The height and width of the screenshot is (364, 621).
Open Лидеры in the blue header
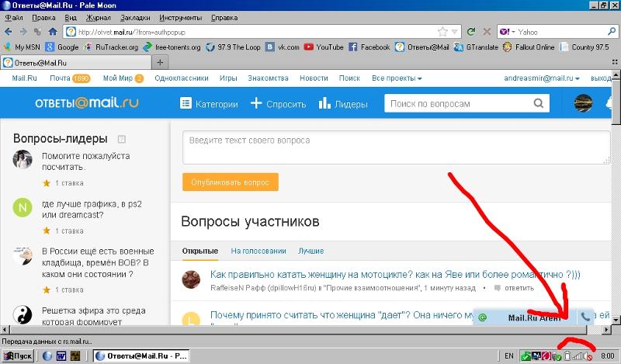pos(343,104)
